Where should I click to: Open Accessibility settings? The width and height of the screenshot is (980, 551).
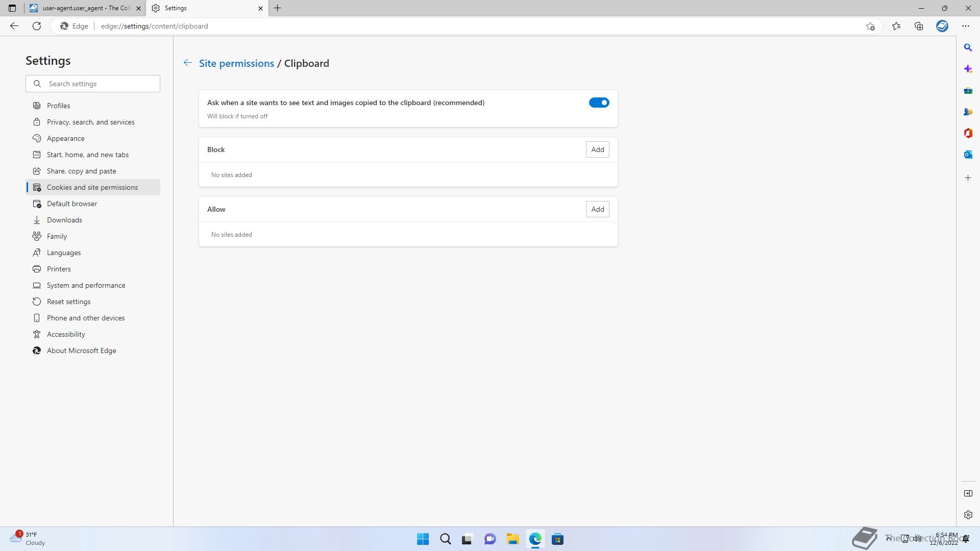point(93,334)
